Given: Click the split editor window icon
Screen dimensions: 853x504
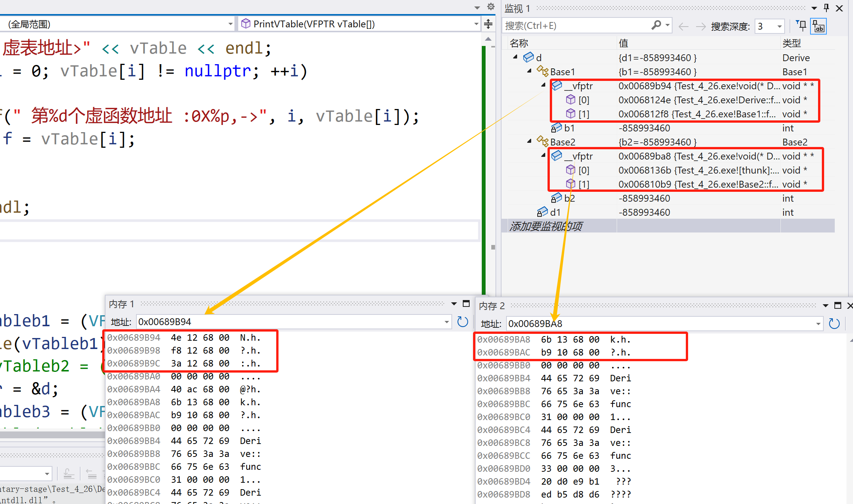Looking at the screenshot, I should tap(488, 24).
